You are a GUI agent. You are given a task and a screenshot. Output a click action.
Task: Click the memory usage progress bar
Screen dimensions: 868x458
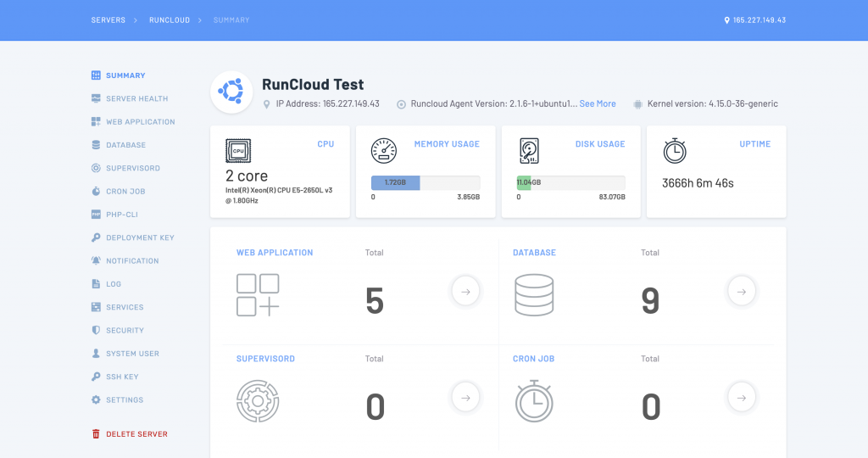(425, 182)
